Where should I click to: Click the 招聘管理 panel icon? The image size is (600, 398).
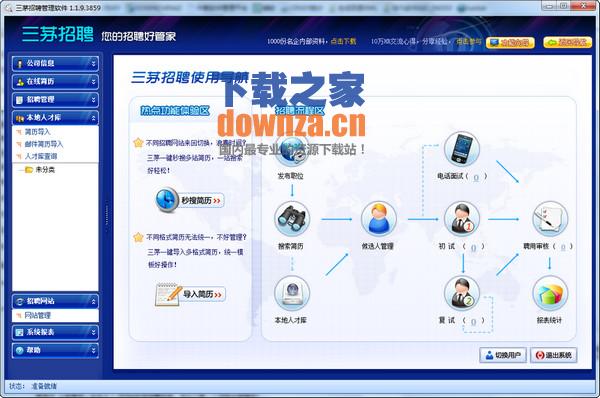coord(20,100)
